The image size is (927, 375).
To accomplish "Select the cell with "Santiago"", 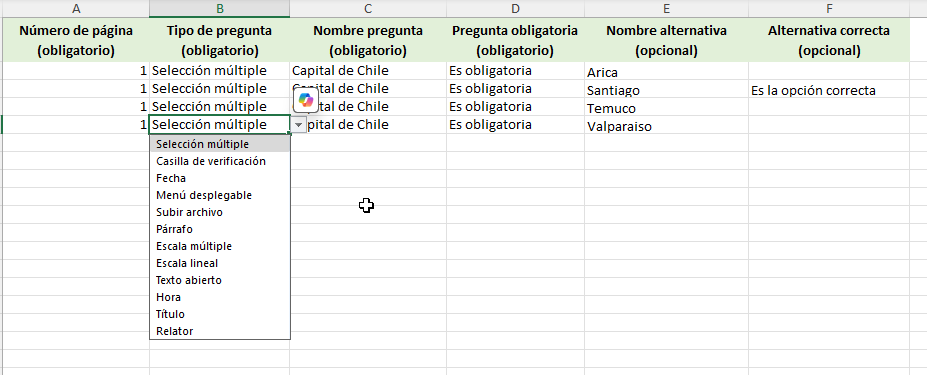I will coord(666,89).
